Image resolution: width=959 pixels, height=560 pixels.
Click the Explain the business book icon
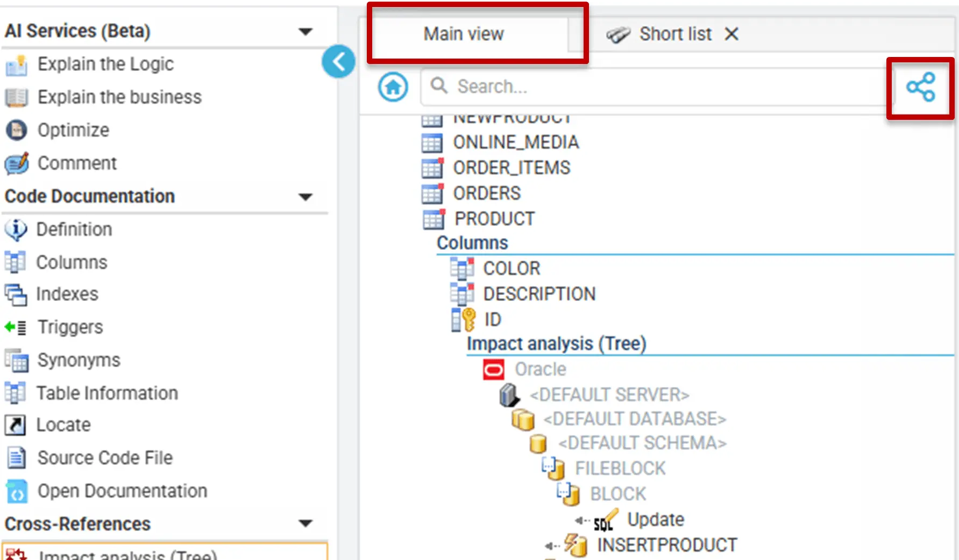point(16,98)
